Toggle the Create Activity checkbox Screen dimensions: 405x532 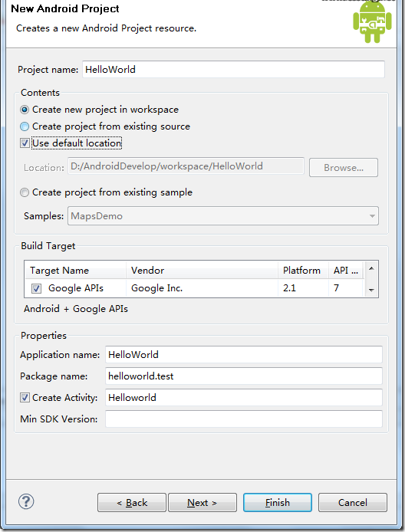25,397
